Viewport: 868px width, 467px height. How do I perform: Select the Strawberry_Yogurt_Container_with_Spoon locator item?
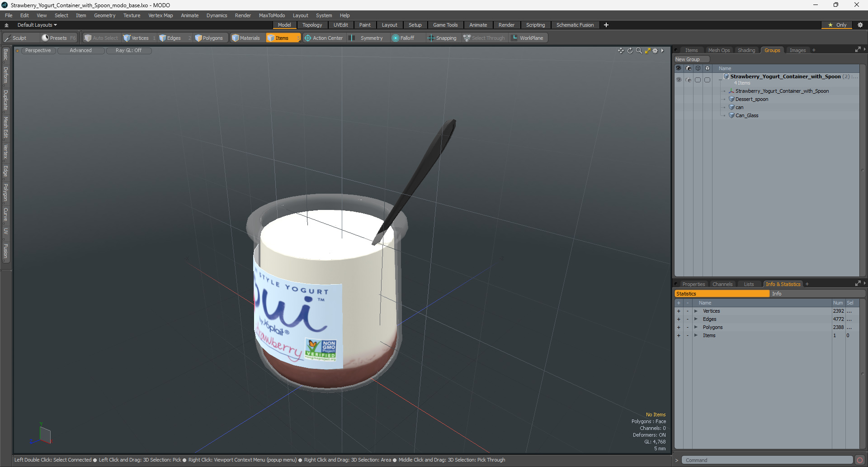[782, 91]
